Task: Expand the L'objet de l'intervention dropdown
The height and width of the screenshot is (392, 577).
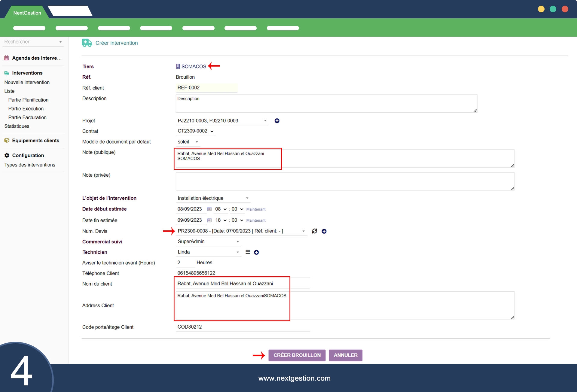Action: (x=213, y=198)
